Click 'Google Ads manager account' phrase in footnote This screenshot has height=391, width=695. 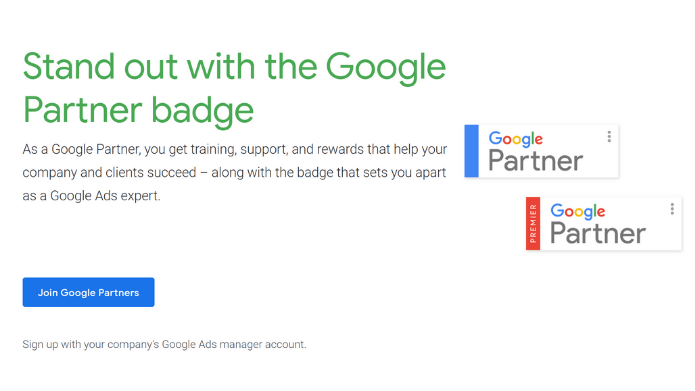tap(233, 344)
